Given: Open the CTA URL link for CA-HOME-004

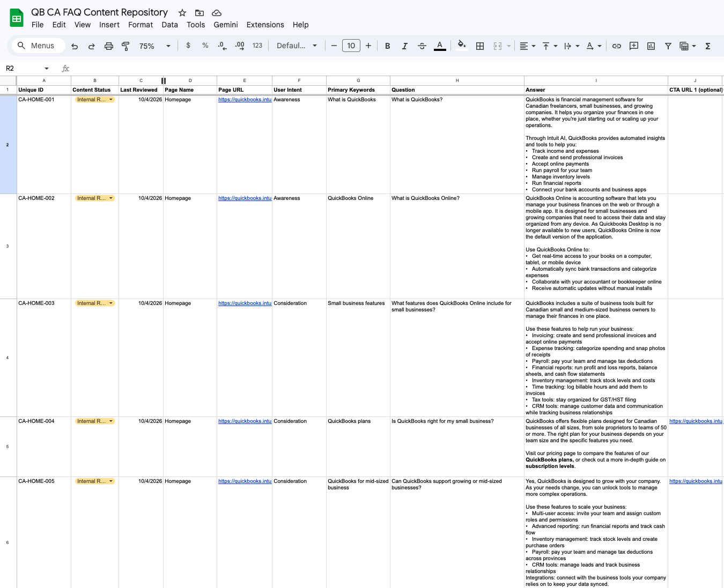Looking at the screenshot, I should pyautogui.click(x=696, y=421).
